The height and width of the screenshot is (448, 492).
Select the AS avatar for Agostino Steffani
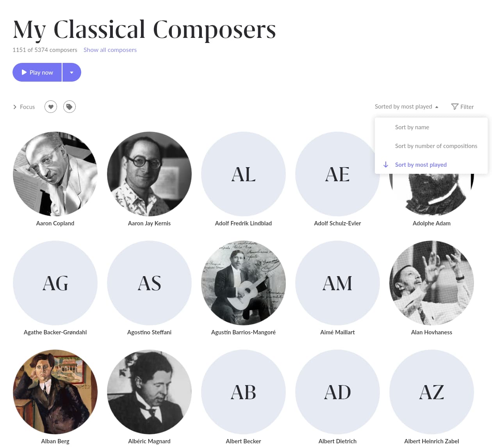click(x=149, y=283)
